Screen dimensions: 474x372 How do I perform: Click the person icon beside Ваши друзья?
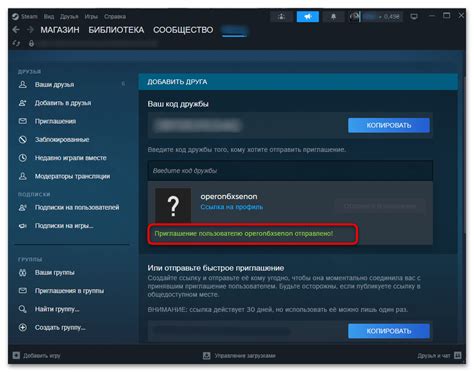23,84
